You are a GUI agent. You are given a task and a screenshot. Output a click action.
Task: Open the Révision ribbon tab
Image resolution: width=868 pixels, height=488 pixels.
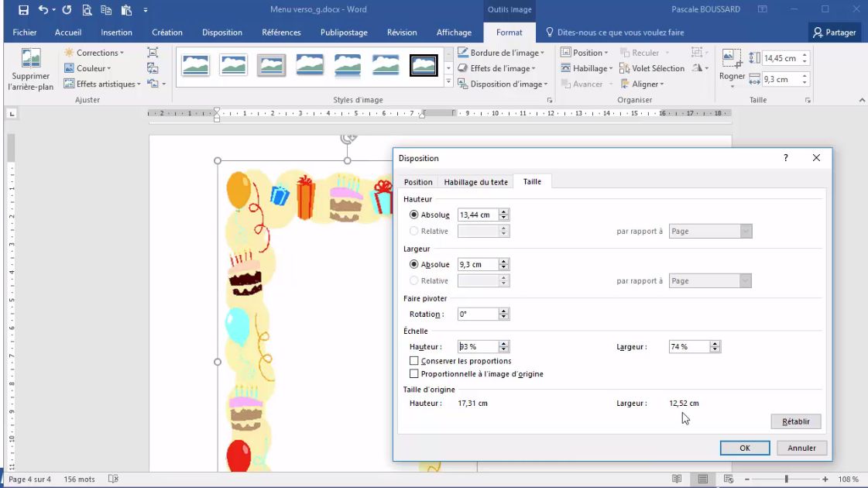point(402,33)
